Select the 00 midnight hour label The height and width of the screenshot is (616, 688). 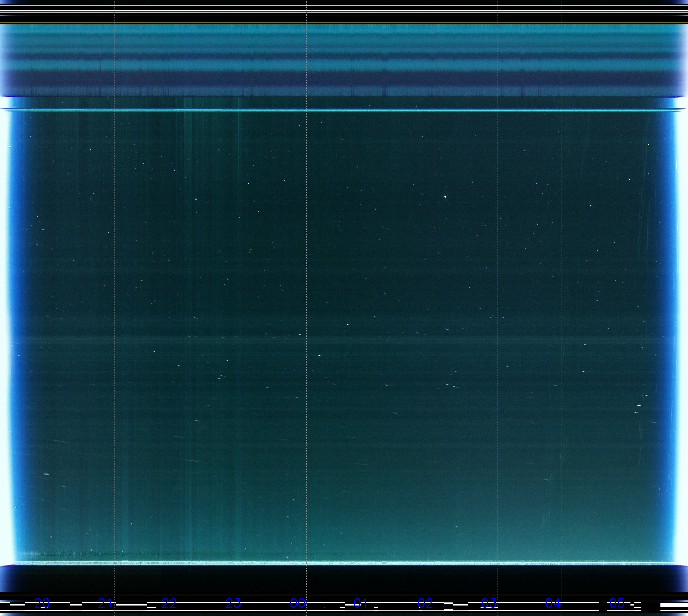coord(297,603)
